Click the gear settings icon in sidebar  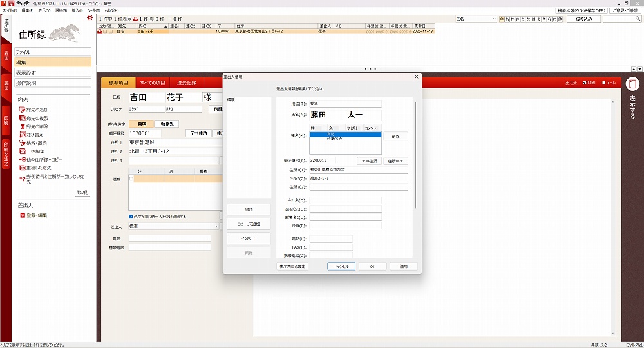point(90,17)
